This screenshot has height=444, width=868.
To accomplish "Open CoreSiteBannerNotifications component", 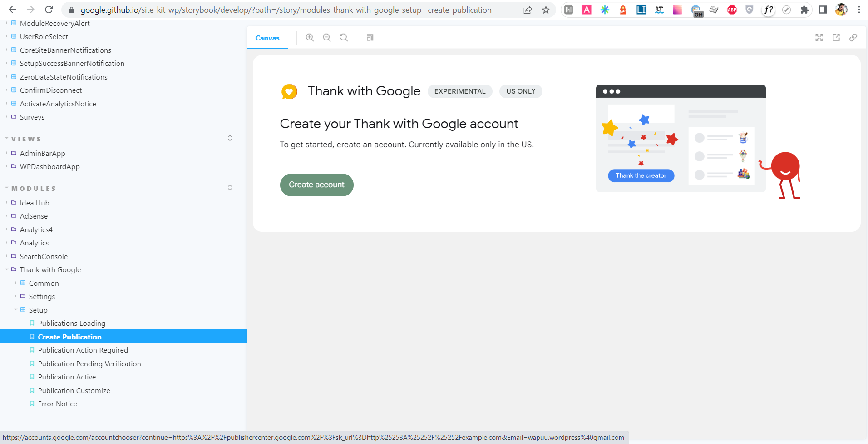I will pos(65,50).
